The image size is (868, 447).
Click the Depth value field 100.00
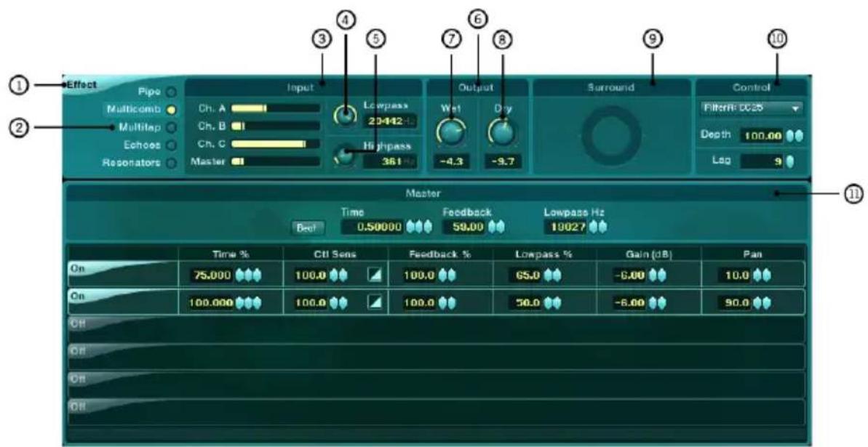(761, 136)
